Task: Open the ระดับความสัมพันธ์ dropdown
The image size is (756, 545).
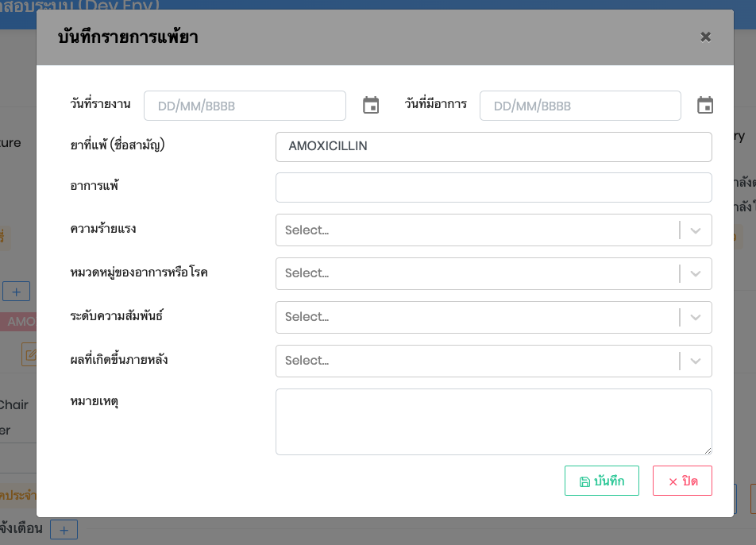Action: (493, 317)
